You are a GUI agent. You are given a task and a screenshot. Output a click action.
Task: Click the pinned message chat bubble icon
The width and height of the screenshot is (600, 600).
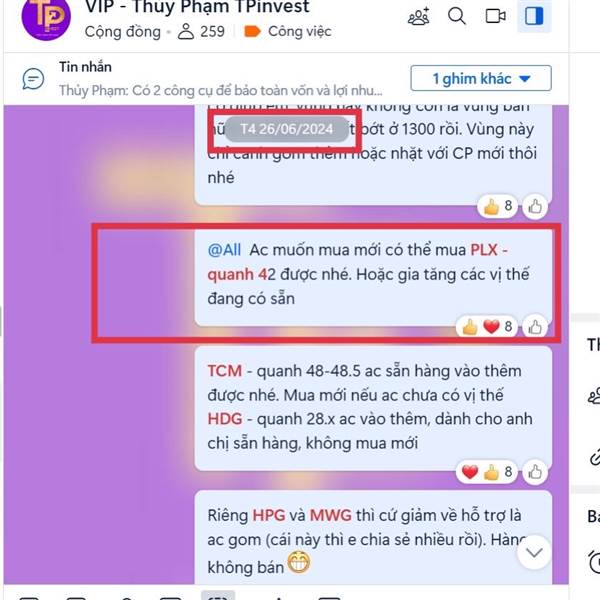(x=33, y=79)
